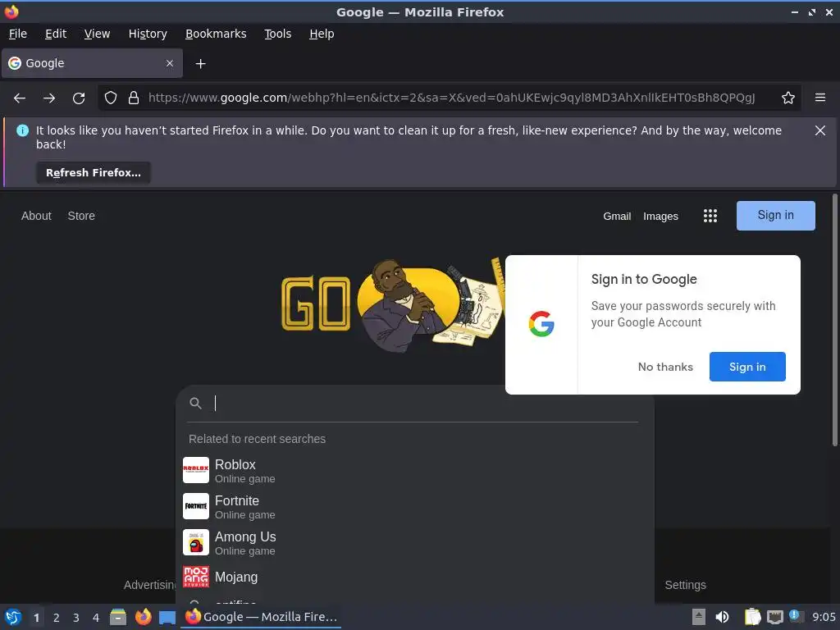Click the search magnifier icon in Google box

195,404
